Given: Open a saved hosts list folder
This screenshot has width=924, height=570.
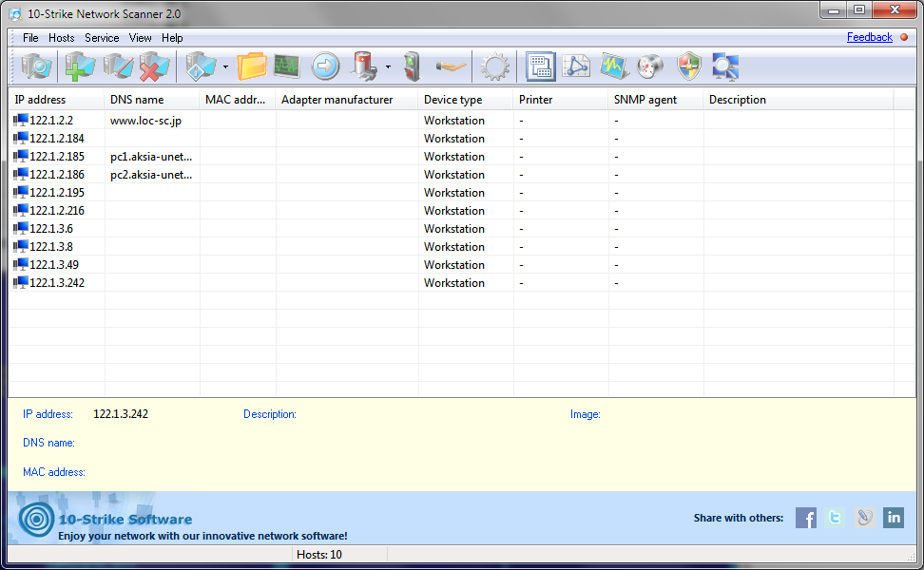Looking at the screenshot, I should (x=253, y=66).
